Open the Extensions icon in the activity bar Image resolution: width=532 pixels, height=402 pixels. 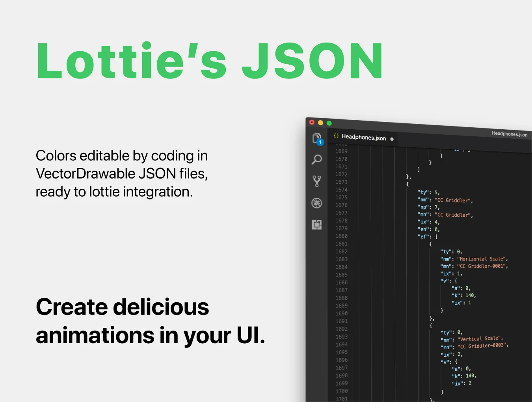pyautogui.click(x=316, y=225)
